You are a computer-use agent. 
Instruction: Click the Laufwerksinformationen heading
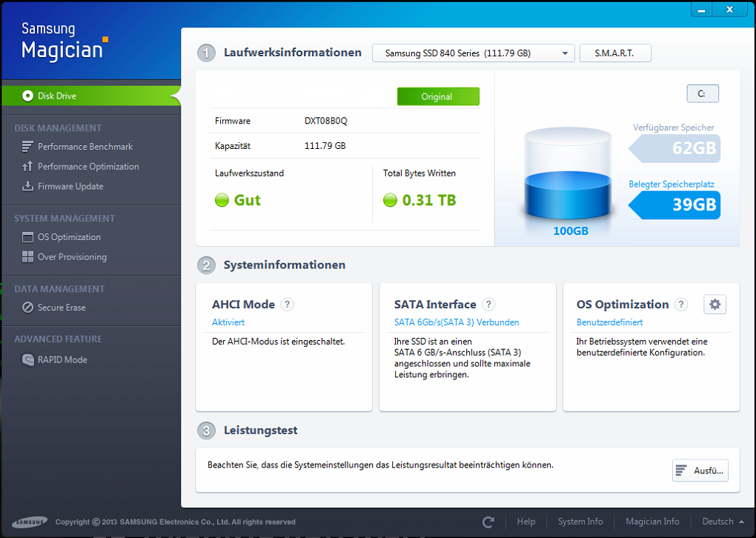point(292,53)
